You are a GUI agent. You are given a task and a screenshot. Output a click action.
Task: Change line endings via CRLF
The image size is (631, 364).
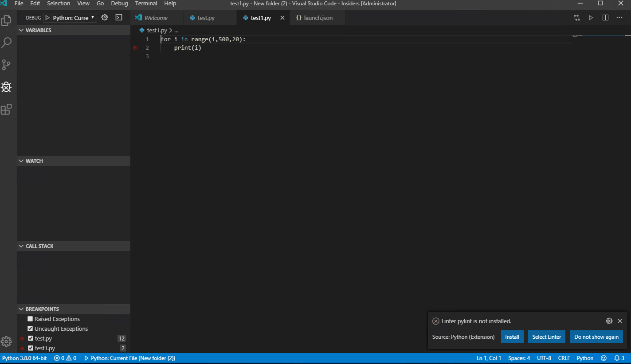(564, 358)
